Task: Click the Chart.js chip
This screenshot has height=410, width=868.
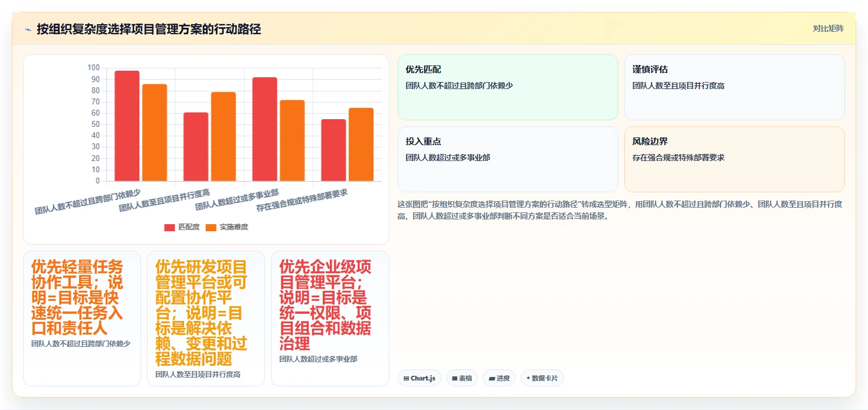Action: coord(420,378)
